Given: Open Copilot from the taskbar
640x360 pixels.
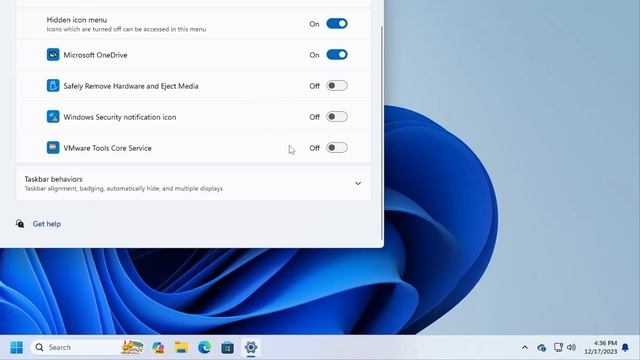Looking at the screenshot, I should pos(158,347).
